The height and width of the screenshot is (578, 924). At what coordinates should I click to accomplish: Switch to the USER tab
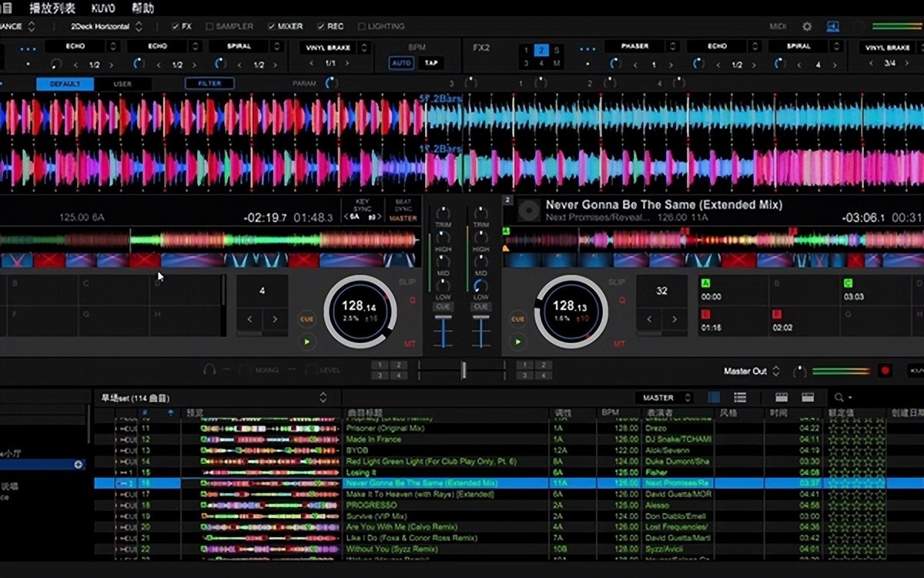[x=122, y=83]
